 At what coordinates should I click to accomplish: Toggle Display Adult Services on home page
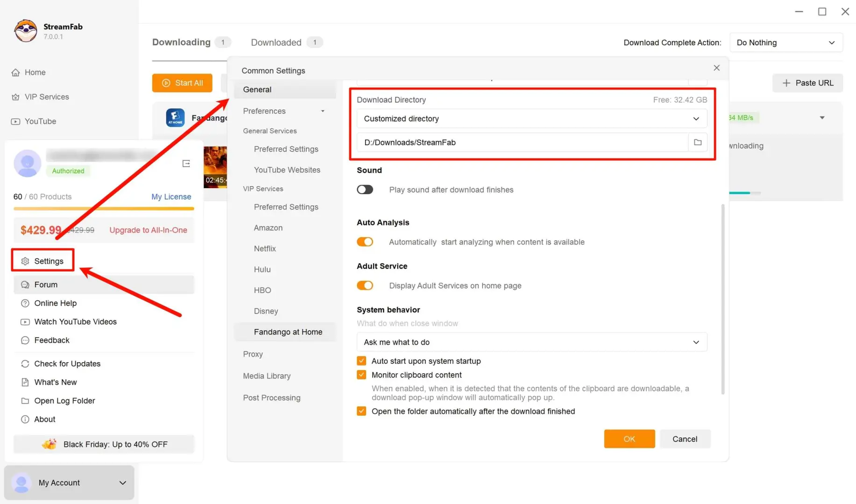pyautogui.click(x=365, y=286)
